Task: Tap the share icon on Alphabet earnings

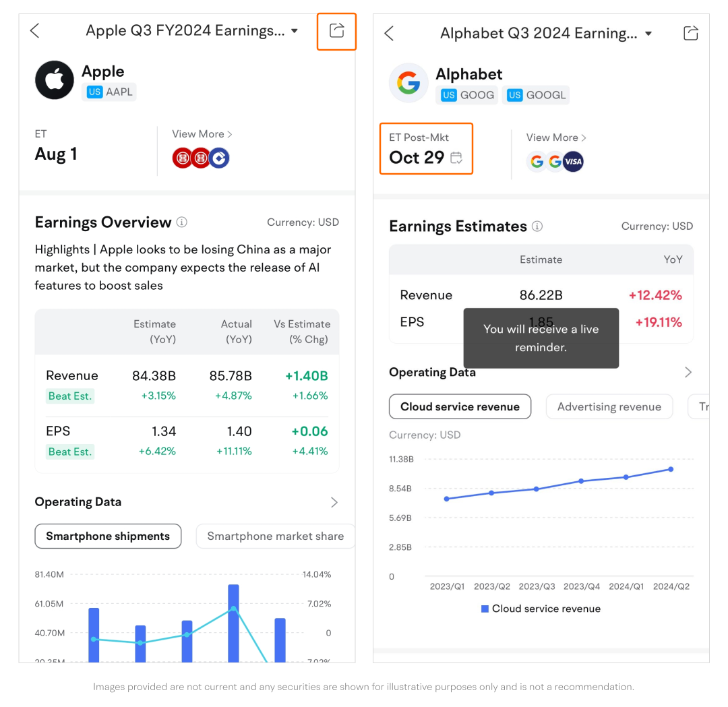Action: tap(690, 33)
